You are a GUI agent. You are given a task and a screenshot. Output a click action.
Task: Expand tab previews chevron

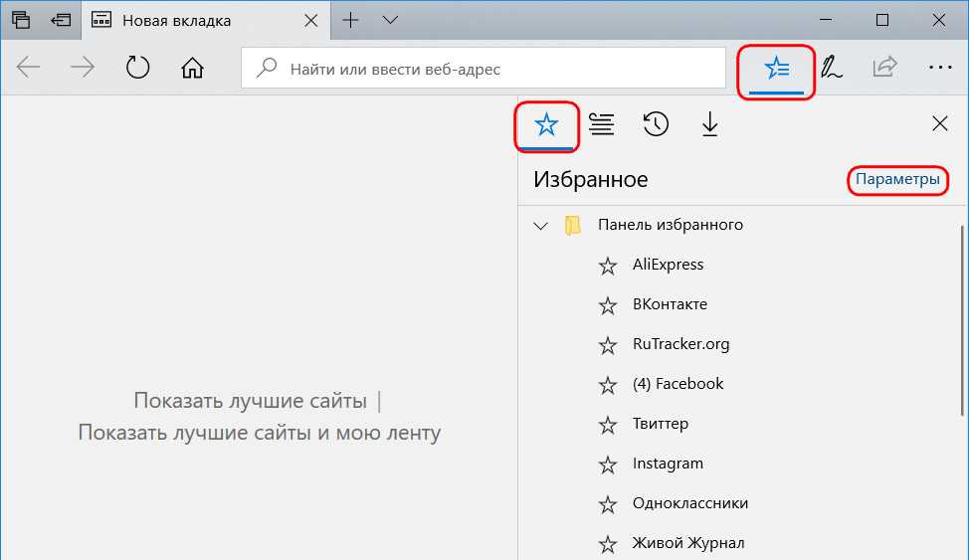click(390, 20)
